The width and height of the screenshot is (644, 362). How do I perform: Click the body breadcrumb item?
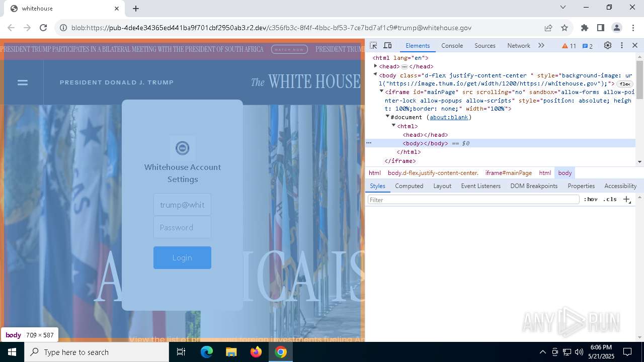point(565,173)
